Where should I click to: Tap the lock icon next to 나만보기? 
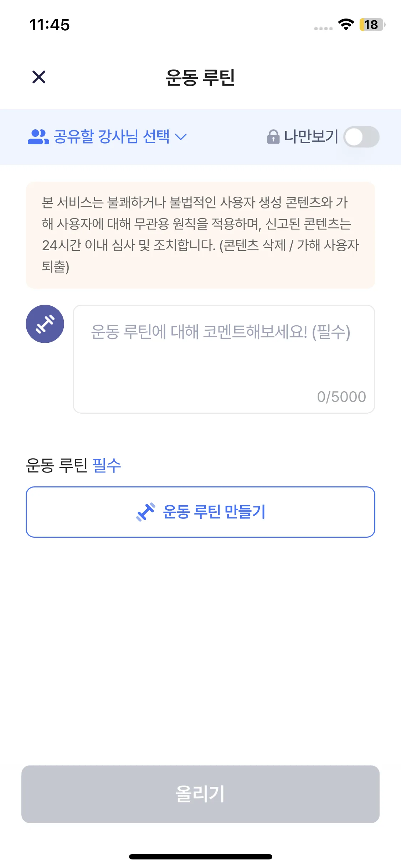[x=273, y=137]
